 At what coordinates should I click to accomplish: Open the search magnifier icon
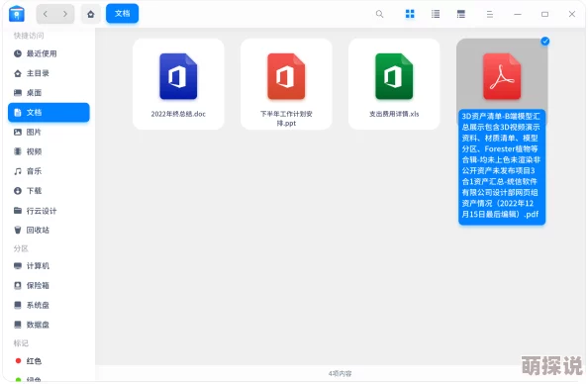379,14
